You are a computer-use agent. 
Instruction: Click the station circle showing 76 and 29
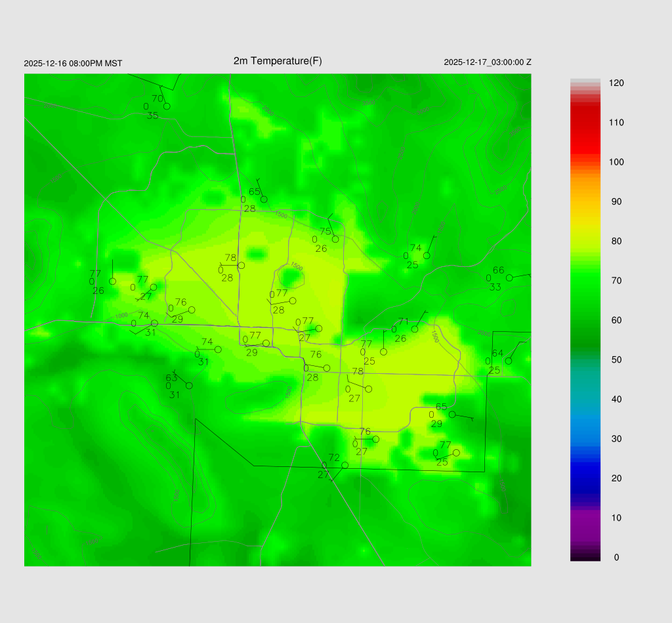point(192,310)
